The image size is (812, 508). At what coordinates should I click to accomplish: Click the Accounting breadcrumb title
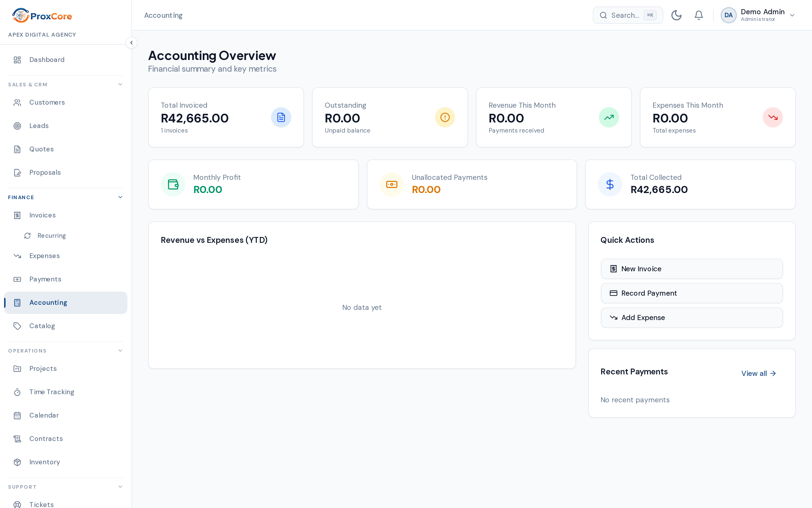pos(163,15)
